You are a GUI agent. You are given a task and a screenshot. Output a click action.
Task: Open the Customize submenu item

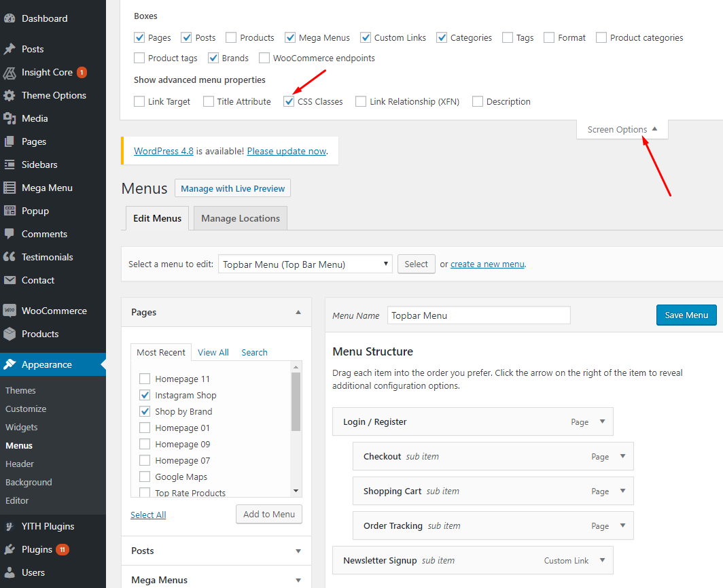(x=26, y=409)
